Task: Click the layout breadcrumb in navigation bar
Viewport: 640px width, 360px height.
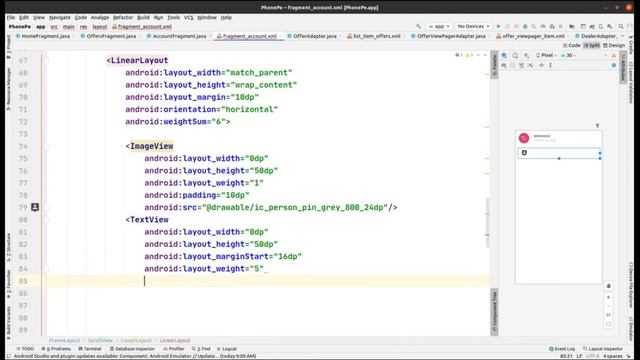Action: (x=100, y=27)
